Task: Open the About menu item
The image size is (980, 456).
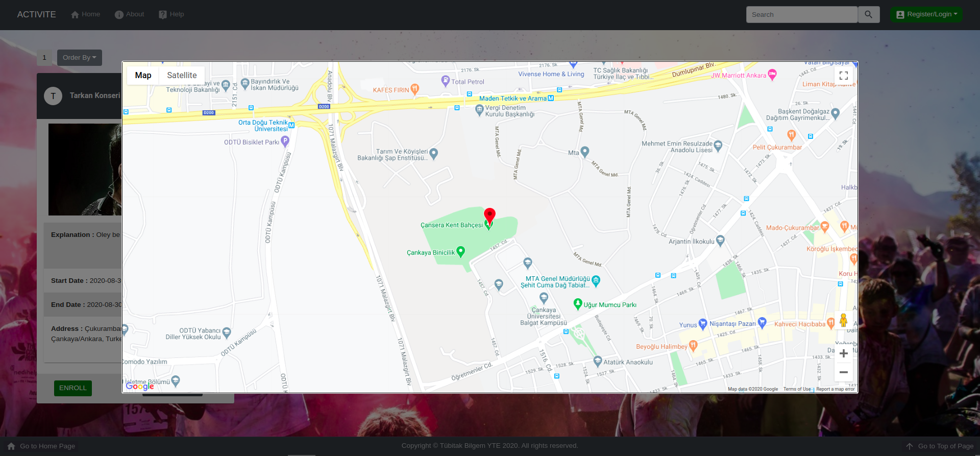Action: 130,14
